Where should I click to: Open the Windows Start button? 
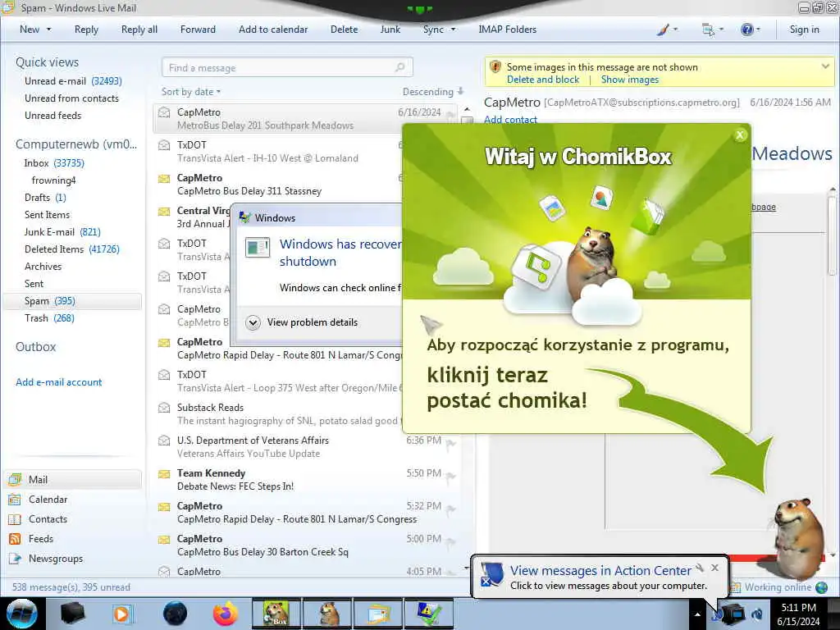21,614
